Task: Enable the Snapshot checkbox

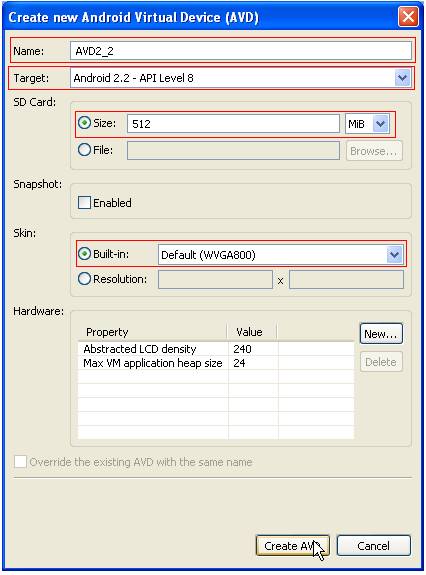Action: [x=84, y=202]
